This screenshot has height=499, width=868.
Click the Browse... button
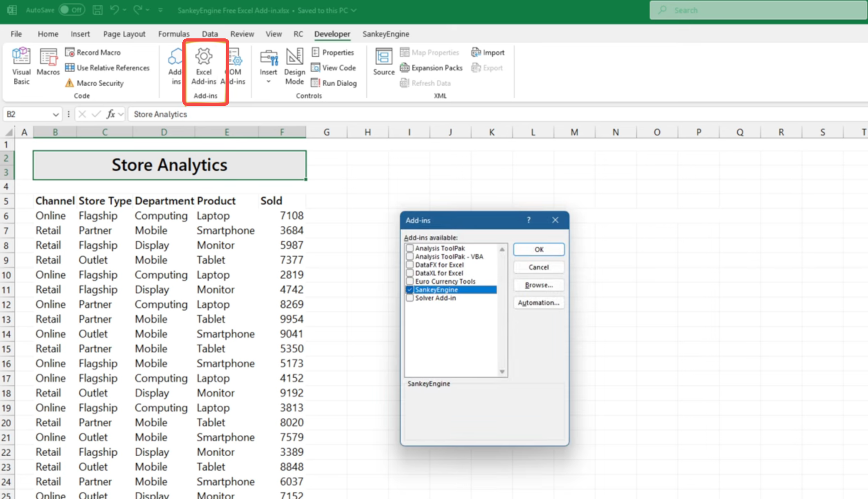539,285
